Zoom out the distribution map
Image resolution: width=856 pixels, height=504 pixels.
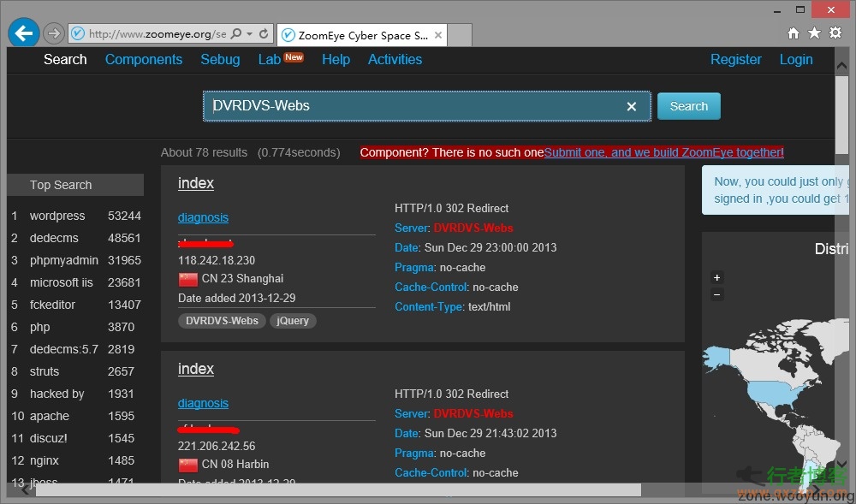coord(716,295)
